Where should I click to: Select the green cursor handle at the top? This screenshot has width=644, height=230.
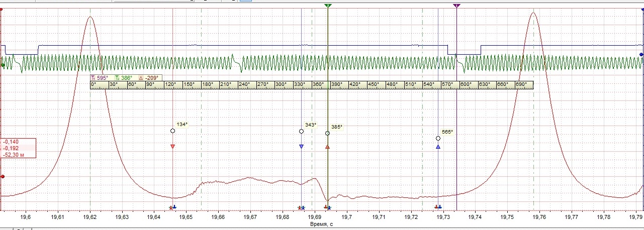click(328, 5)
